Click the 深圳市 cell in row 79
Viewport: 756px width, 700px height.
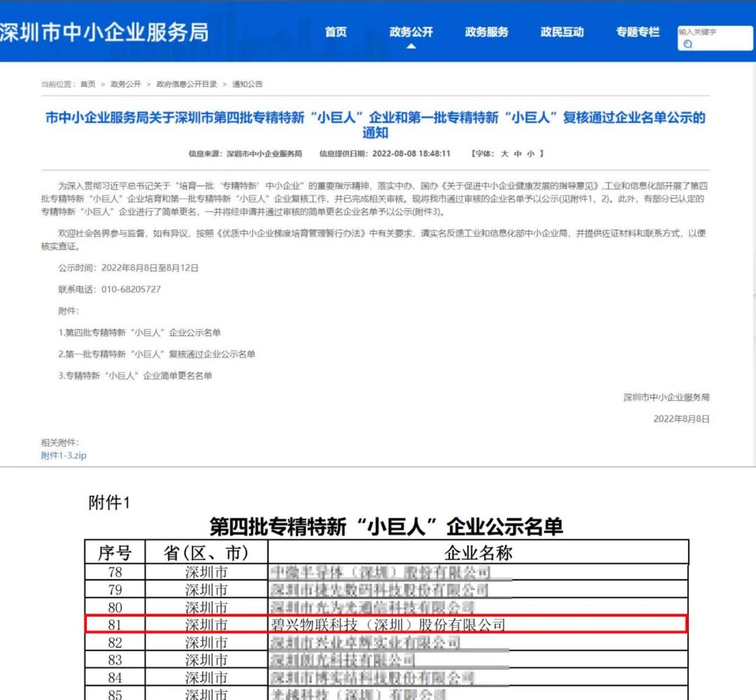pyautogui.click(x=206, y=589)
